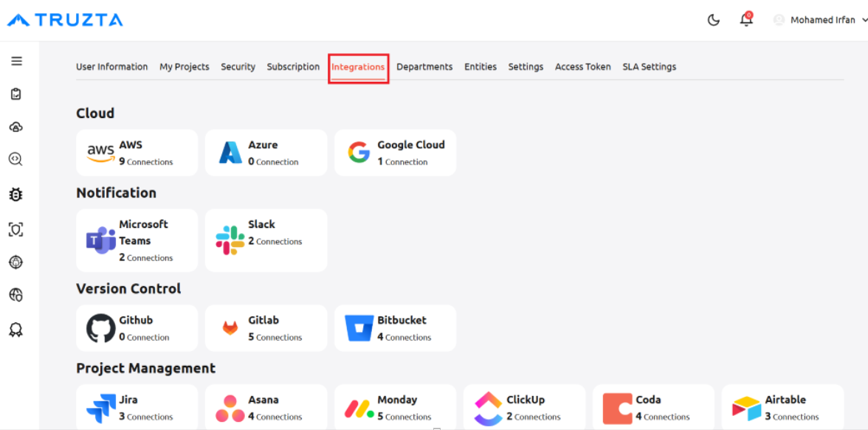This screenshot has height=430, width=868.
Task: Click the code search magnifier sidebar icon
Action: 16,159
